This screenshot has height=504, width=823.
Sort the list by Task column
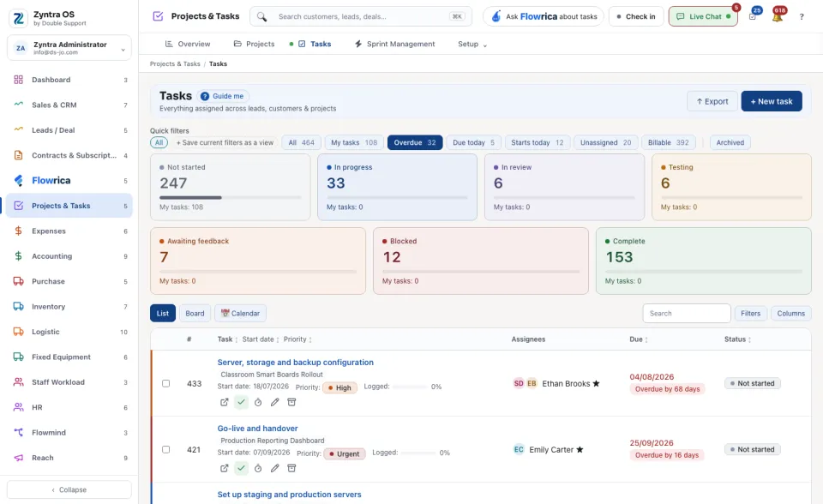point(227,339)
